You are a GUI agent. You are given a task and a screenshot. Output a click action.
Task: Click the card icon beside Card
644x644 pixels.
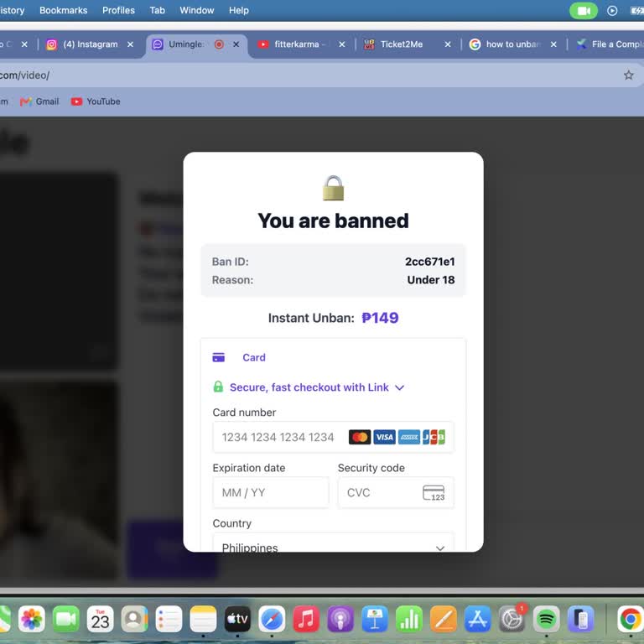click(x=219, y=357)
